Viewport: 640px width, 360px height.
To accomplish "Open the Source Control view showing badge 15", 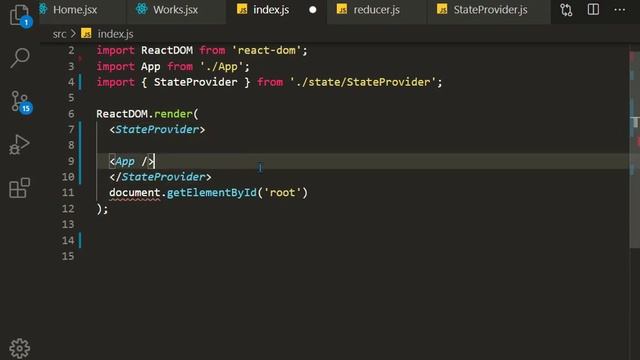I will [20, 102].
